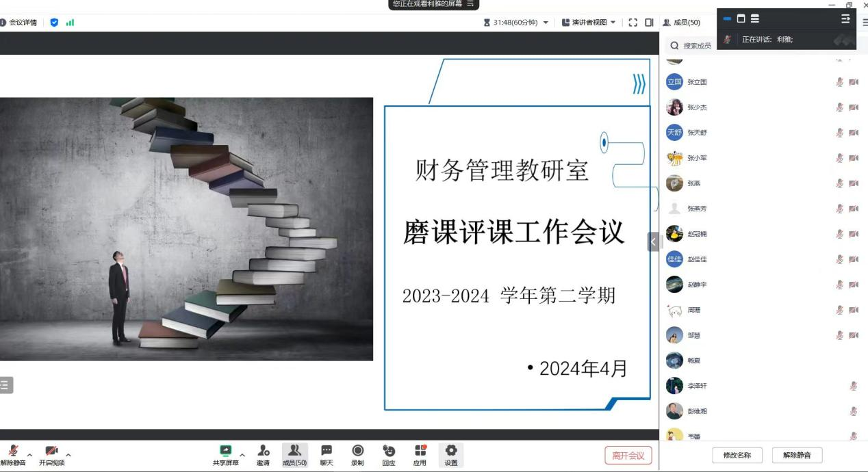This screenshot has height=472, width=868.
Task: Click the 修改名称 rename button
Action: coord(737,456)
